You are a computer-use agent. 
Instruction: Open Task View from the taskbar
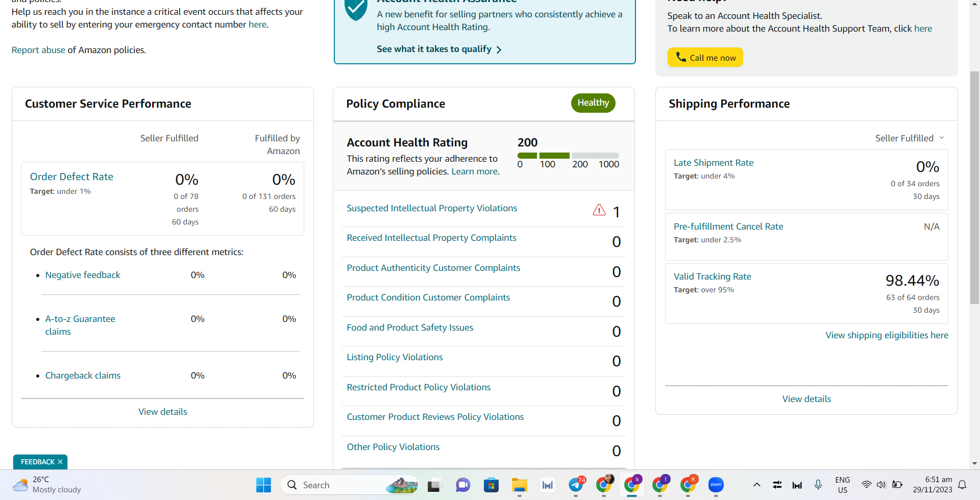coord(434,485)
